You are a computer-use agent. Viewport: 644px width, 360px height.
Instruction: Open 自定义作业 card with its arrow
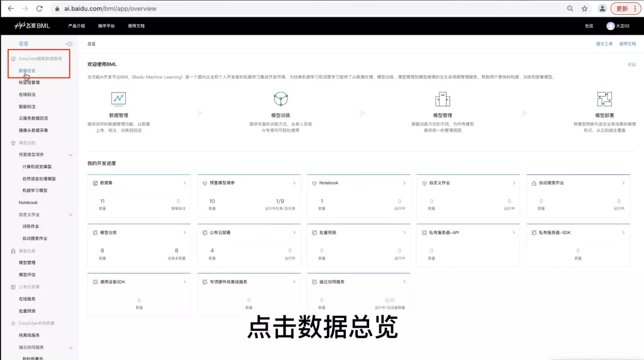click(514, 183)
